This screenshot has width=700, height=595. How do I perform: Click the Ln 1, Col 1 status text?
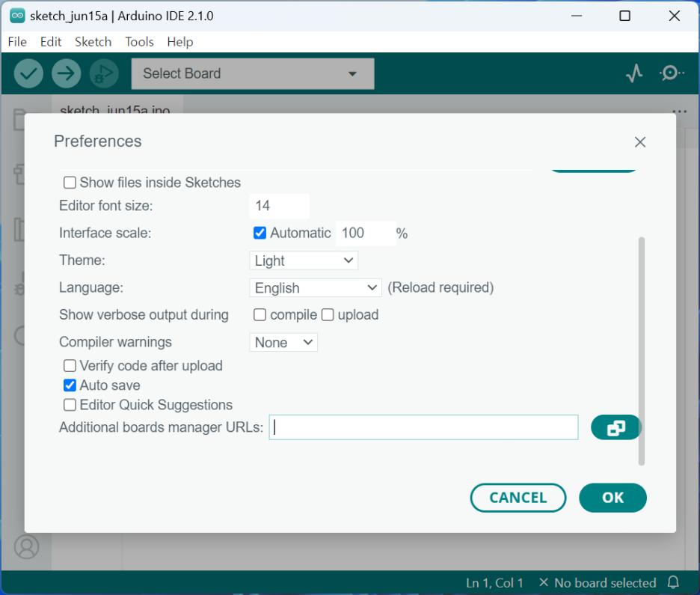point(494,583)
